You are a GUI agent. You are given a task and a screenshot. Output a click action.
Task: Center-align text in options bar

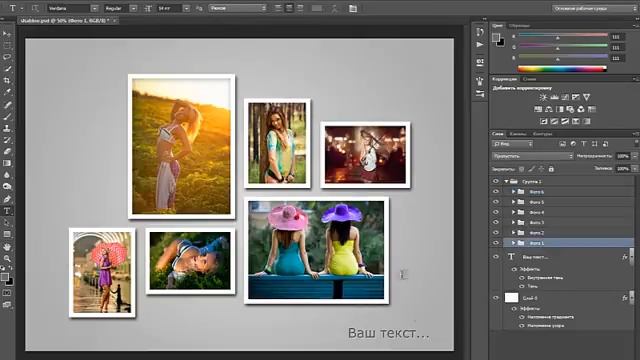coord(289,8)
